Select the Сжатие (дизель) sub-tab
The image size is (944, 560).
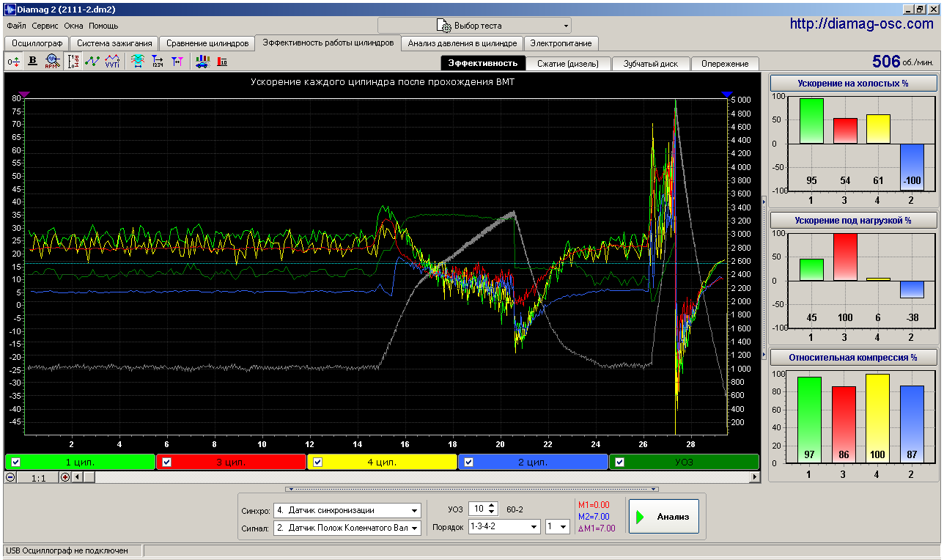(x=568, y=63)
